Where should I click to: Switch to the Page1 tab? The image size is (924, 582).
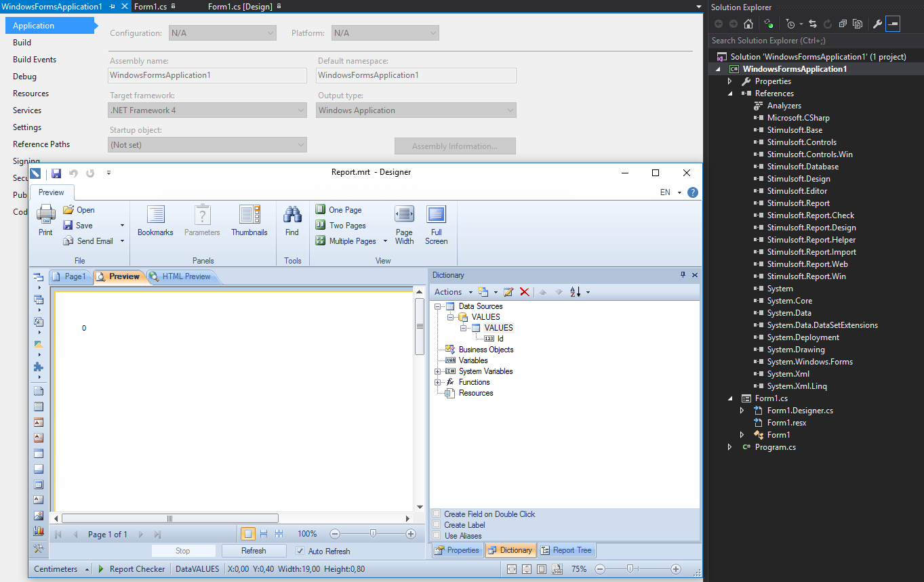(x=71, y=276)
